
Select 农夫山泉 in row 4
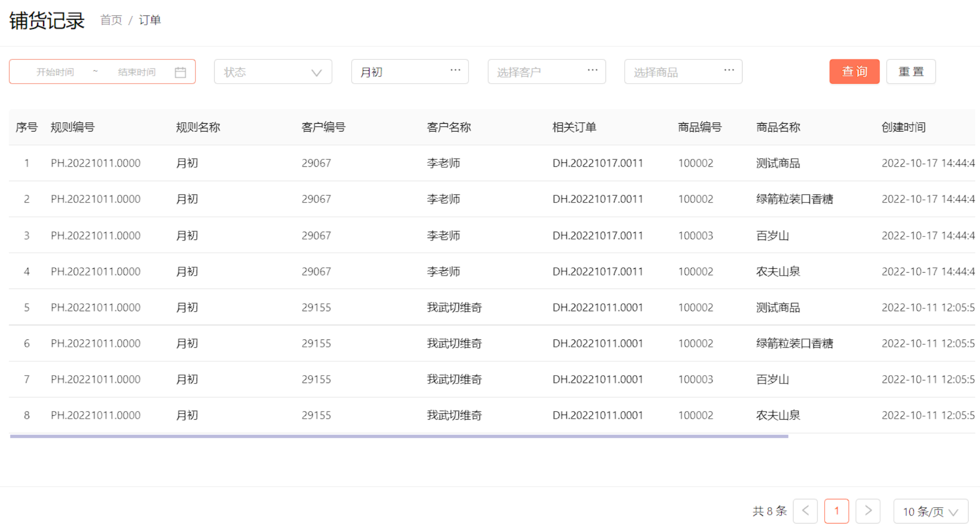(778, 272)
